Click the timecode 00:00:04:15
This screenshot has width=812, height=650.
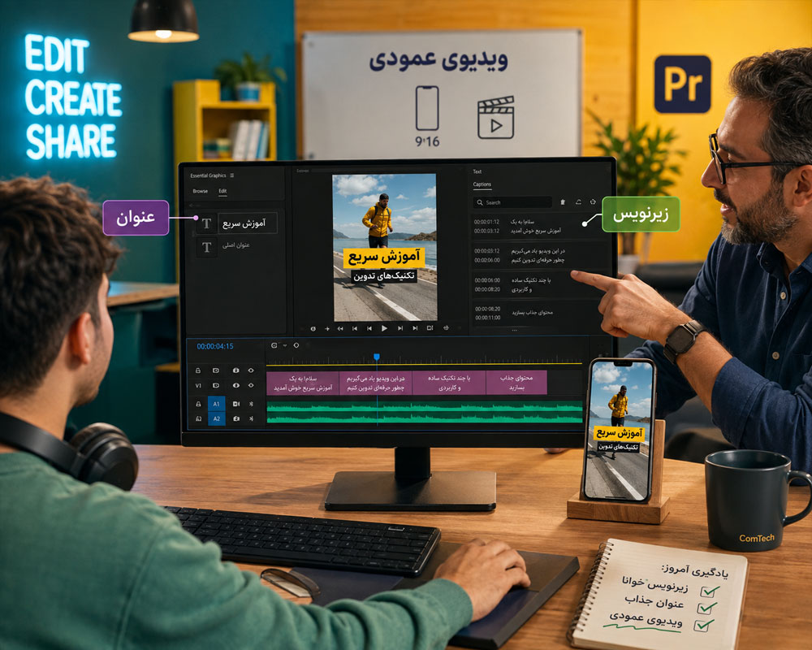215,346
